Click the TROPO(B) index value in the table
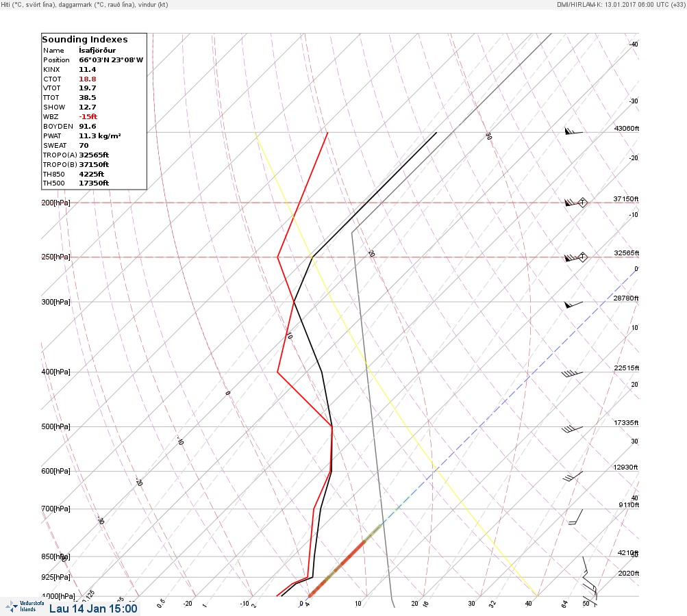Screen dimensions: 687x616 coord(94,165)
